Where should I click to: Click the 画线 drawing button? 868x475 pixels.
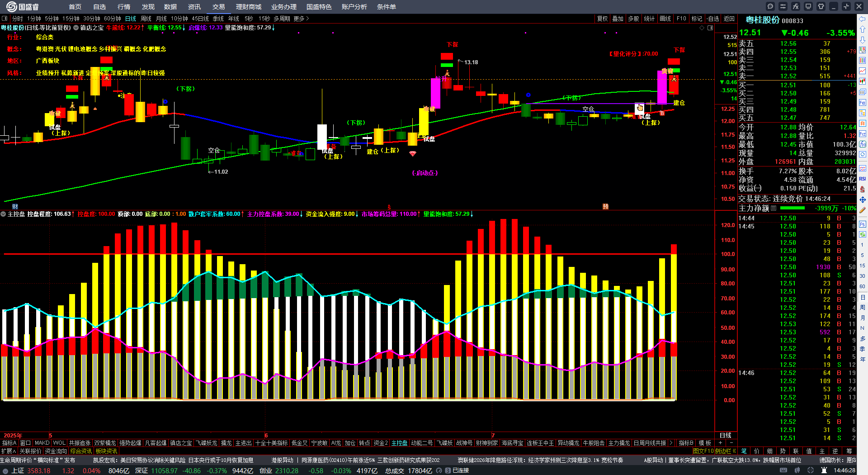pyautogui.click(x=665, y=19)
